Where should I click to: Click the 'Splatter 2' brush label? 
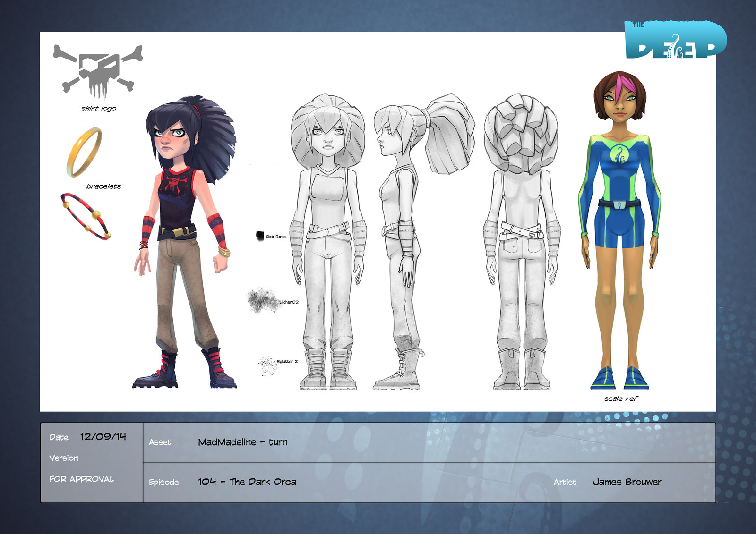coord(287,362)
